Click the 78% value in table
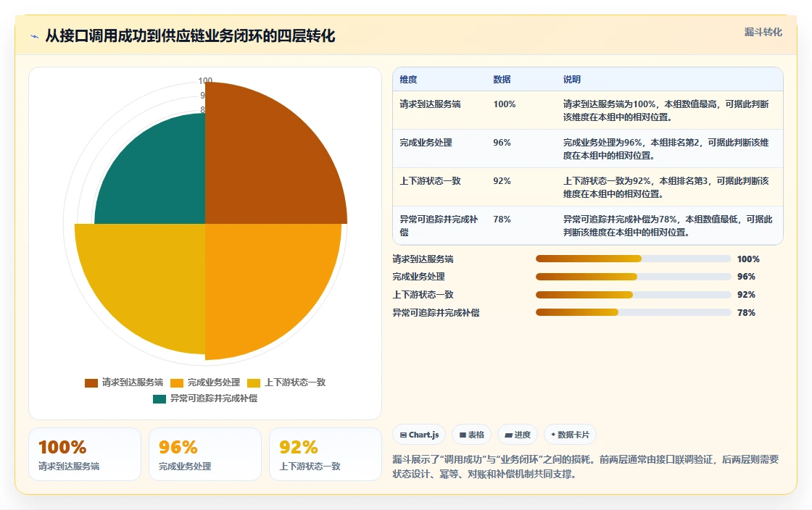The height and width of the screenshot is (510, 812). 502,220
